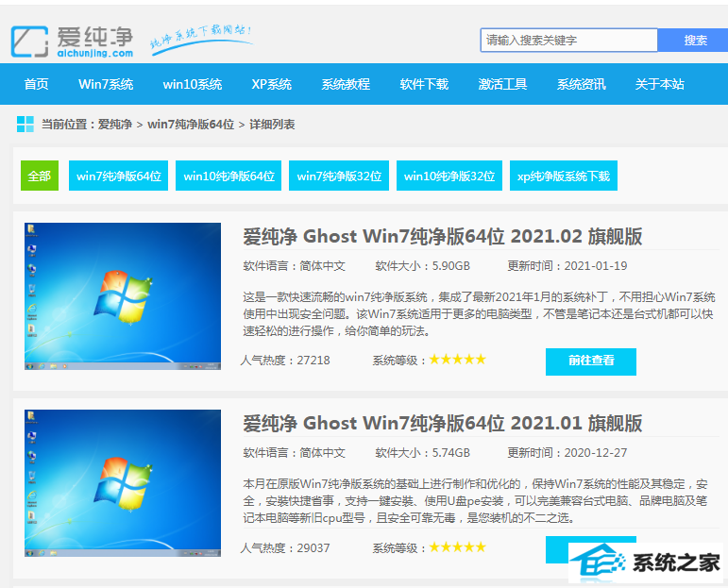Open the 首页 navigation item
Viewport: 728px width, 588px height.
click(36, 84)
